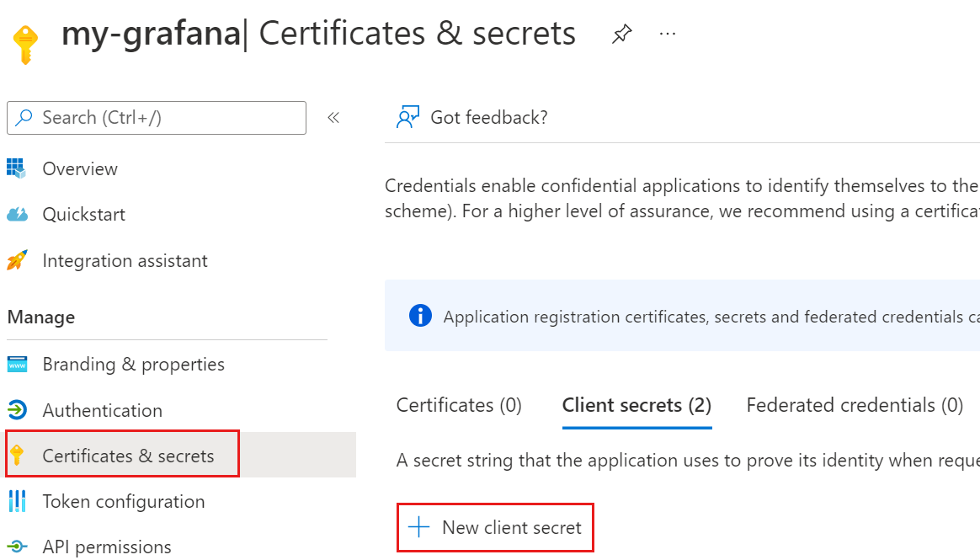Click the pin icon beside page title
The image size is (980, 560).
pyautogui.click(x=621, y=35)
